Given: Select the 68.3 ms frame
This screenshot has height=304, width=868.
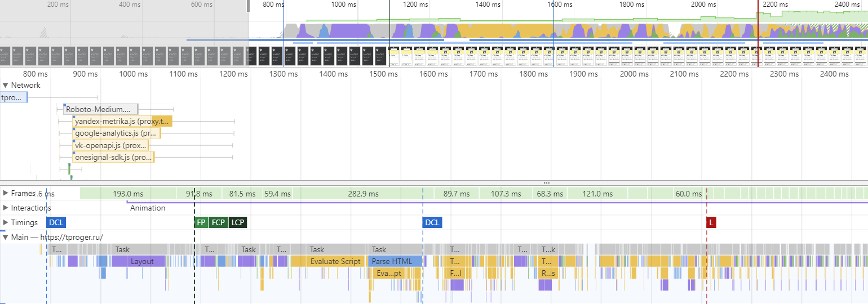Looking at the screenshot, I should tap(550, 194).
